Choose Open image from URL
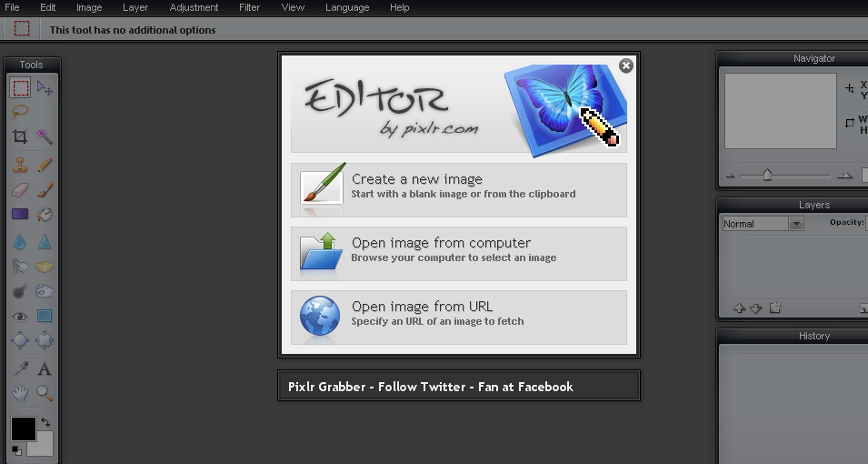 (x=459, y=318)
